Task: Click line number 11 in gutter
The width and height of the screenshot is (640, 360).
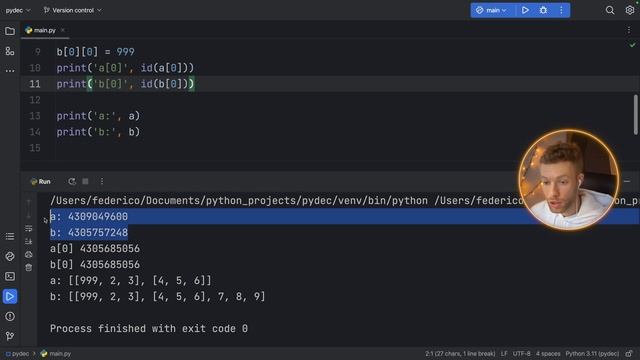Action: pos(35,84)
